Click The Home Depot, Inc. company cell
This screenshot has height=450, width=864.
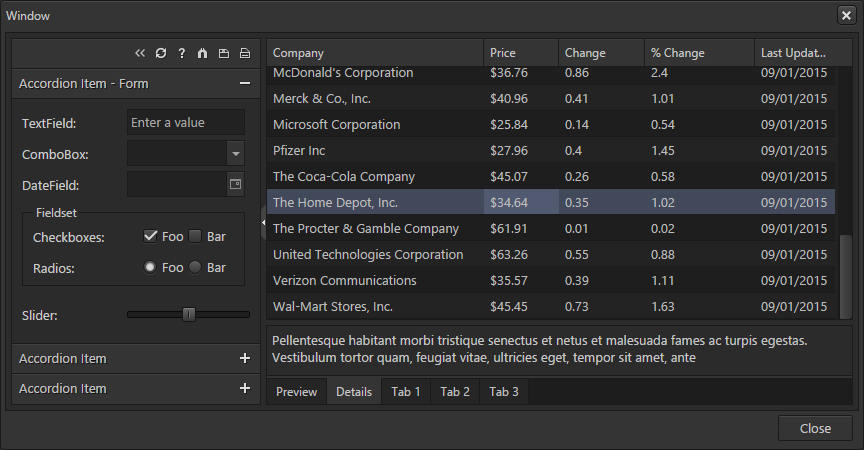375,202
